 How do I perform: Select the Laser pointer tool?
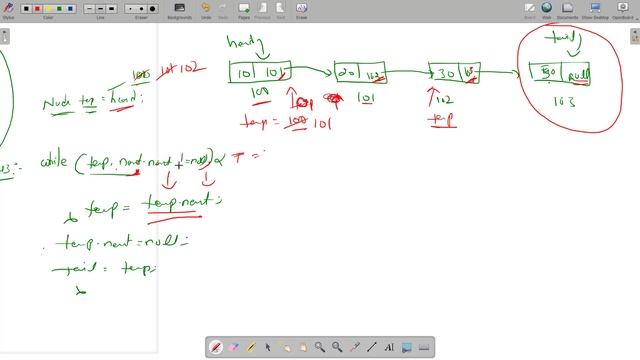(x=354, y=347)
